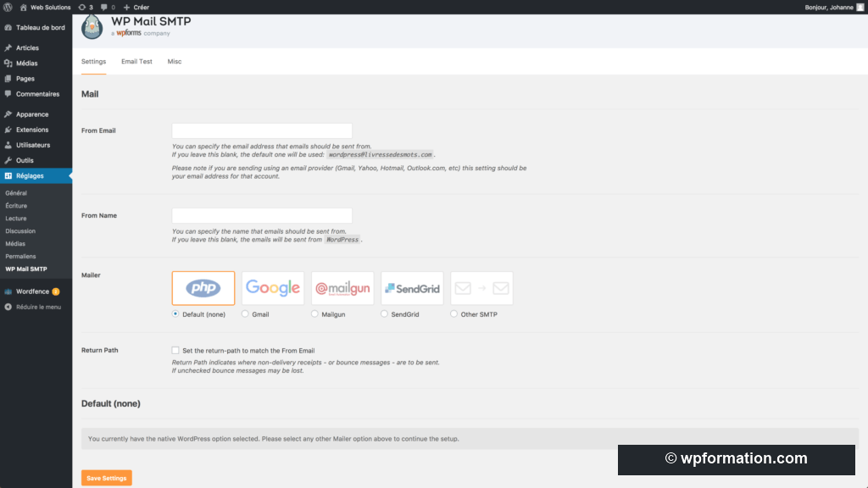This screenshot has width=868, height=488.
Task: Click the Extensions plug icon
Action: [8, 130]
